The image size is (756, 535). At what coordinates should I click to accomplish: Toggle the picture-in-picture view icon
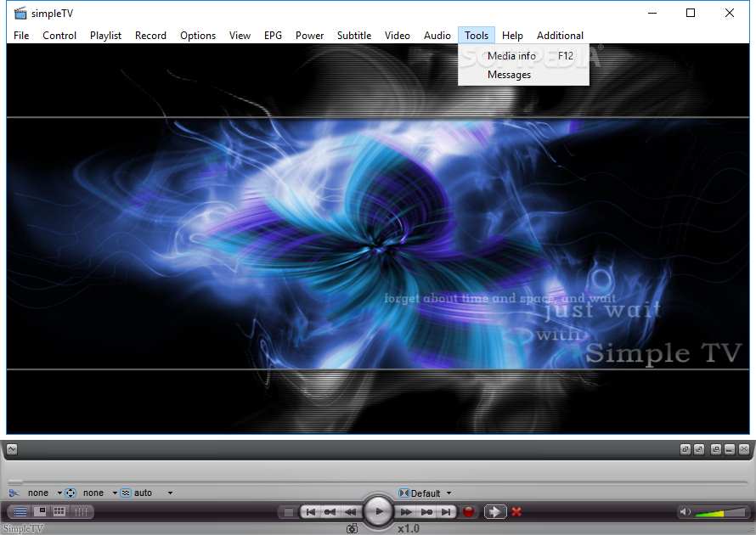click(x=40, y=511)
